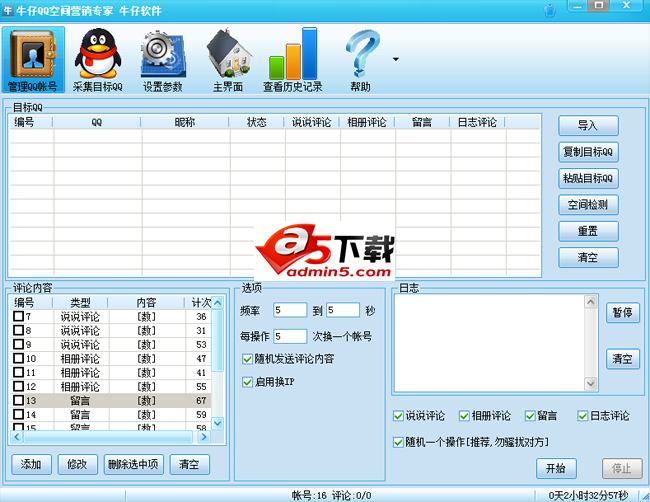Click the comment list horizontal scrollbar thumb

(109, 437)
